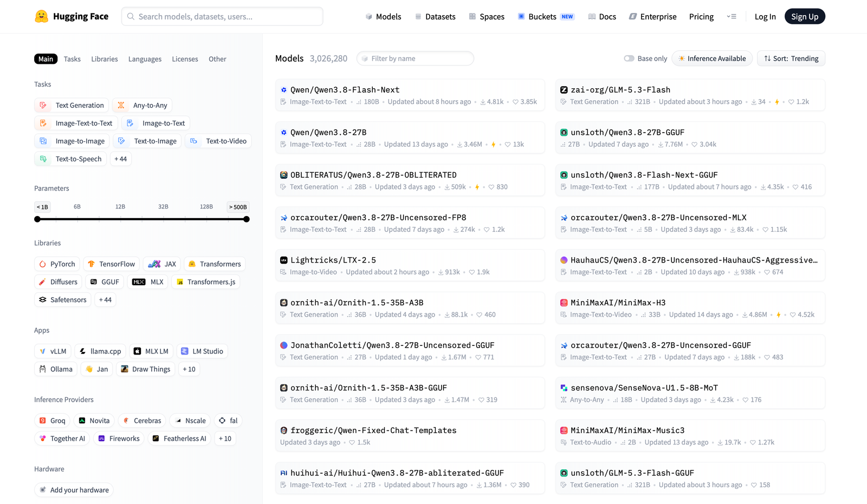
Task: Select the >500B parameter label
Action: click(238, 207)
